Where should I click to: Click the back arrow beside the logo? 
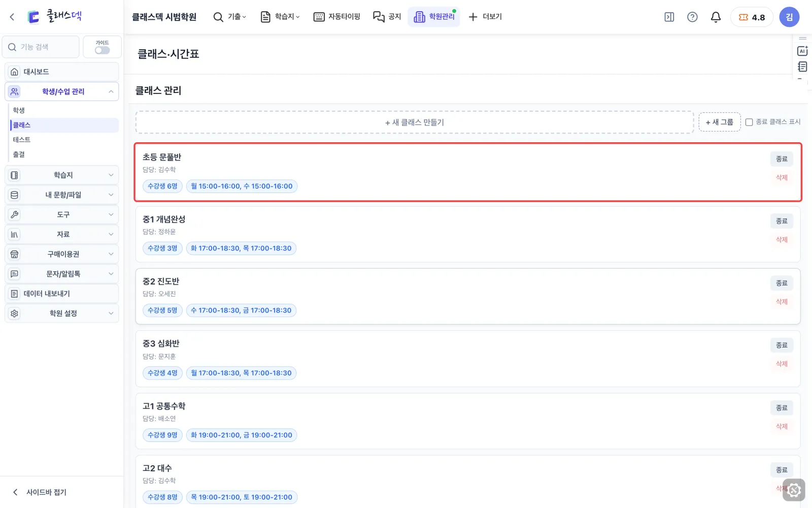tap(12, 17)
